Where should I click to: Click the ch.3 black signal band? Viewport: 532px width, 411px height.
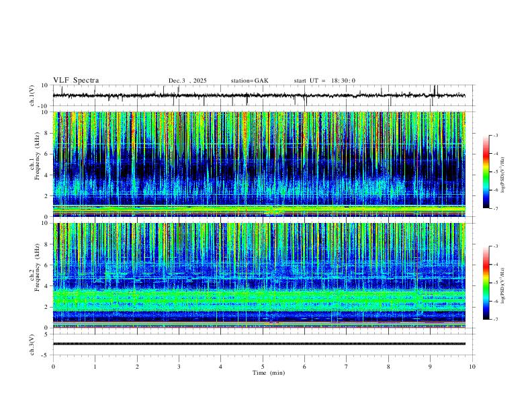click(x=259, y=344)
